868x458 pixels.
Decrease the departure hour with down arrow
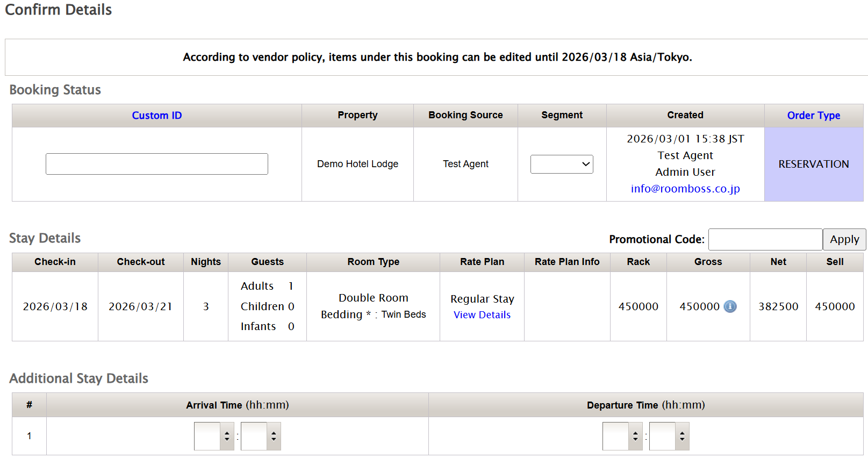(x=635, y=439)
